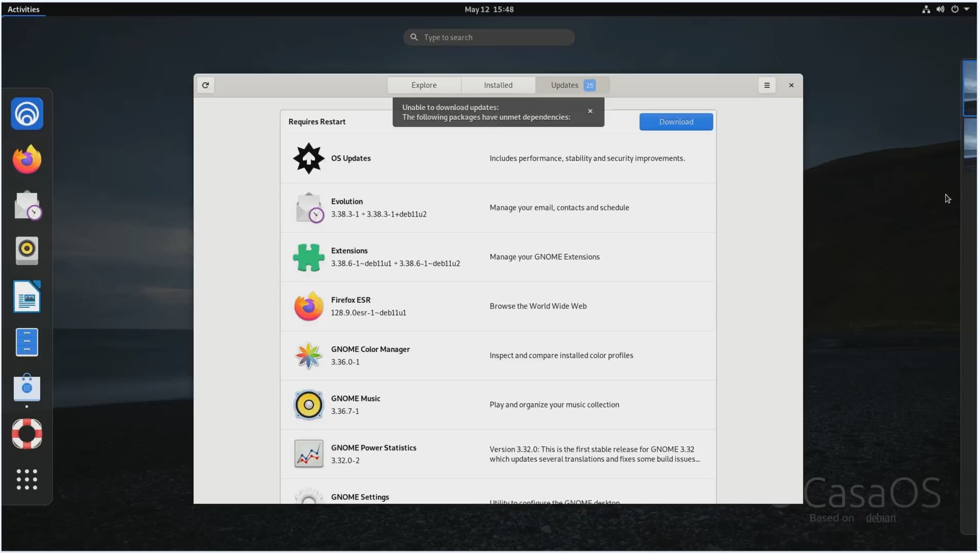The image size is (980, 553).
Task: Click Firefox version 128.9.0esr-1~deb11u1 text
Action: pos(369,313)
